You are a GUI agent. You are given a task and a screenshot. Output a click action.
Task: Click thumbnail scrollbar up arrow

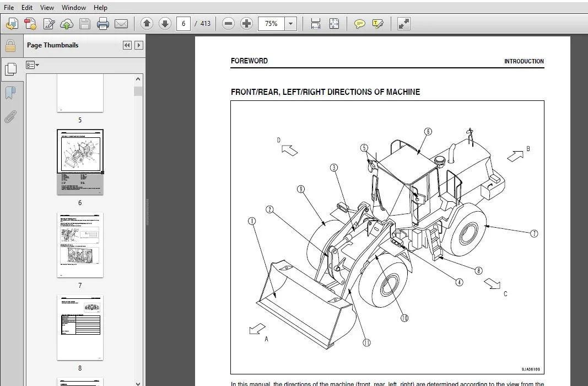coord(138,79)
